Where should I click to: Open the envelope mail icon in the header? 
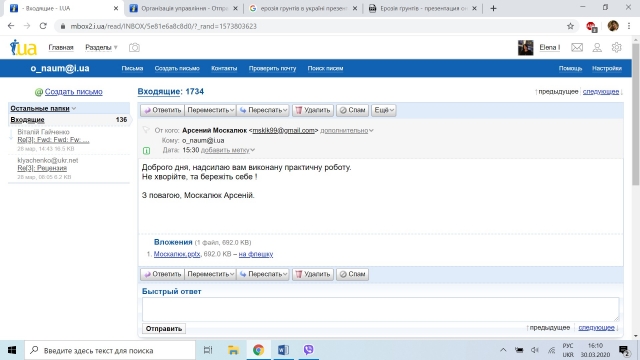tap(577, 47)
